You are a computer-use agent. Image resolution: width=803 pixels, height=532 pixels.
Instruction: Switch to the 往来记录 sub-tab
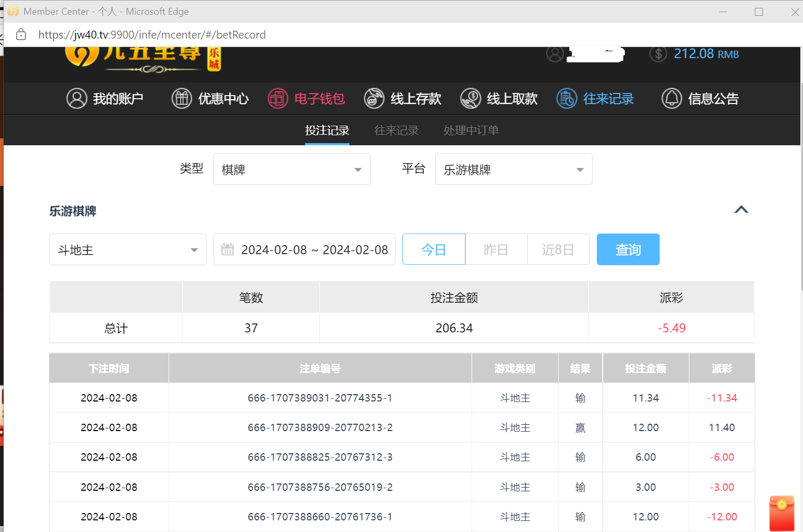(396, 130)
